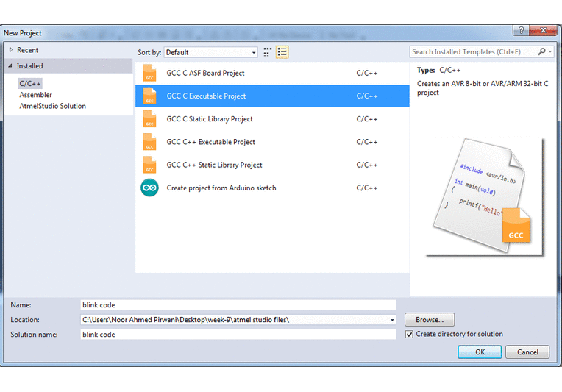Click the GCC code preview thumbnail
This screenshot has height=392, width=562.
pyautogui.click(x=484, y=196)
